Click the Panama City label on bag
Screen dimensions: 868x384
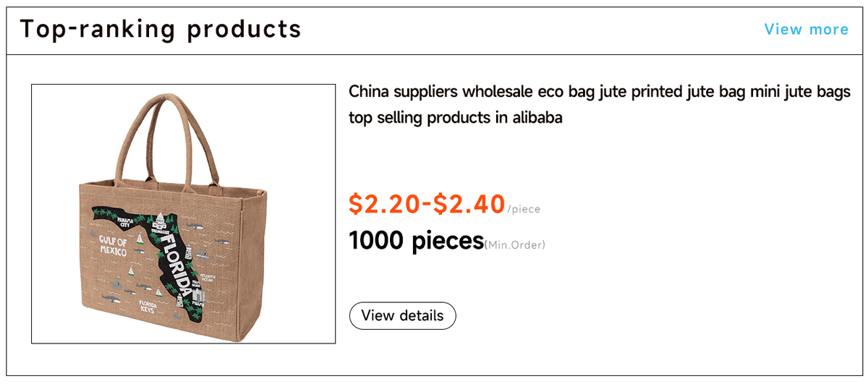127,223
